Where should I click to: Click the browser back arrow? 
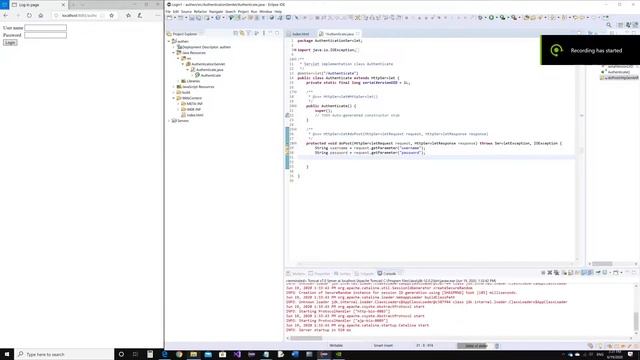click(x=5, y=16)
